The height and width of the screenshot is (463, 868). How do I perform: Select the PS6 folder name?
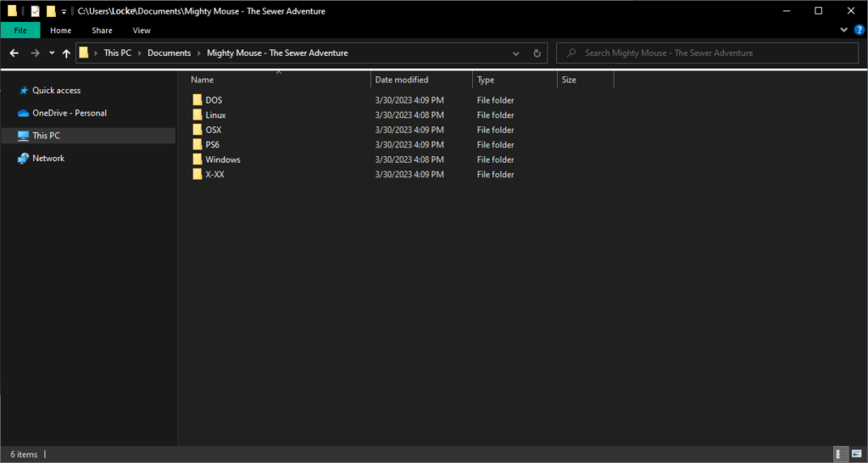click(213, 144)
